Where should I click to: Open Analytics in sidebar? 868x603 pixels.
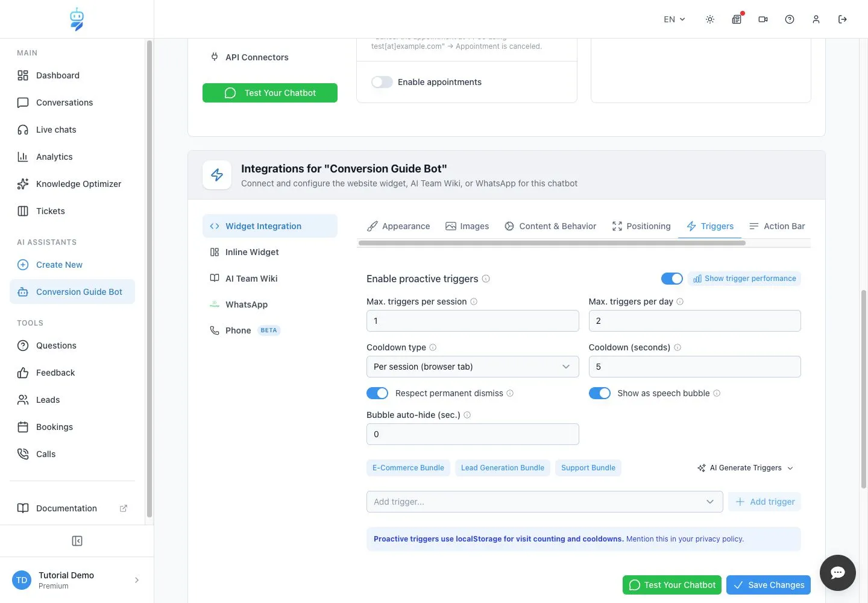pos(72,157)
